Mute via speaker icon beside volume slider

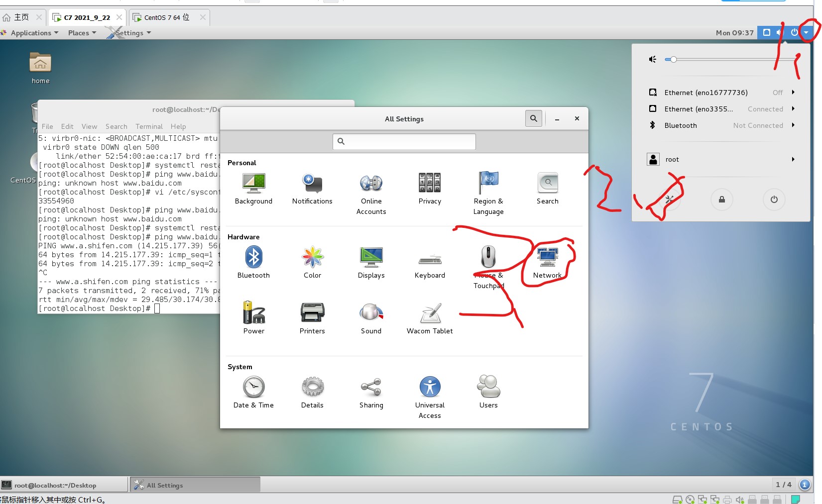coord(652,59)
